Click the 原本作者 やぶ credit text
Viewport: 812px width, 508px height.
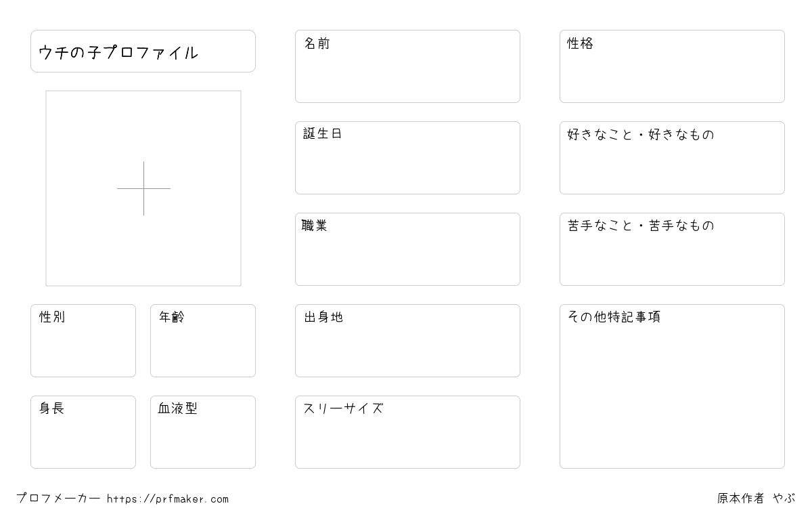coord(757,499)
